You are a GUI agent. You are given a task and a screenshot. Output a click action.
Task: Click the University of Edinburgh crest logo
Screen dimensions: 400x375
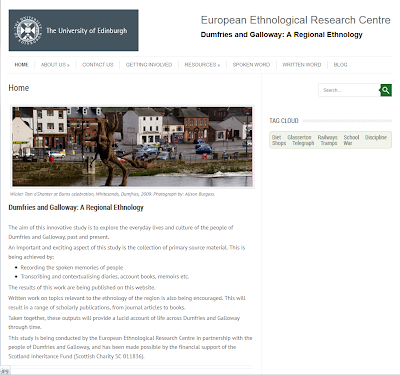[x=28, y=30]
